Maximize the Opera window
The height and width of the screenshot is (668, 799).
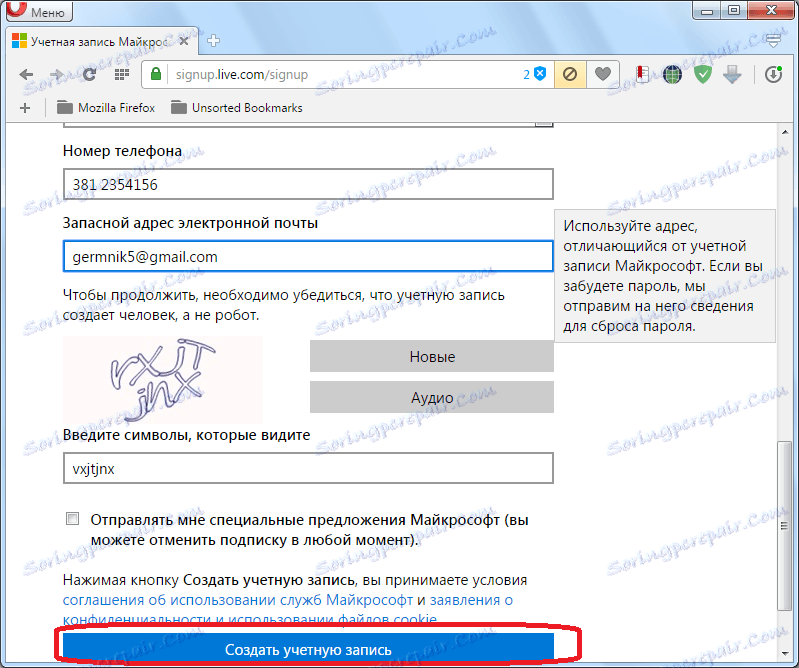click(x=734, y=10)
